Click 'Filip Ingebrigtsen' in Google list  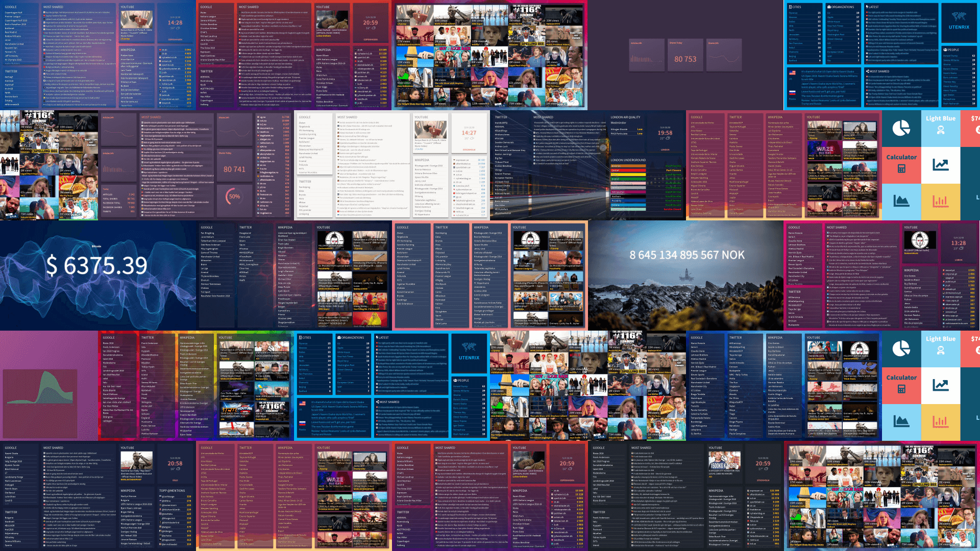click(x=210, y=248)
